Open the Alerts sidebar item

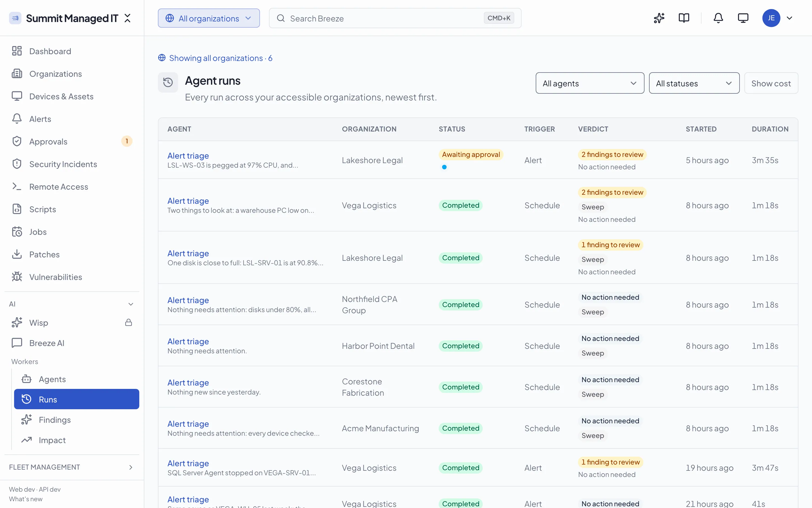[72, 119]
